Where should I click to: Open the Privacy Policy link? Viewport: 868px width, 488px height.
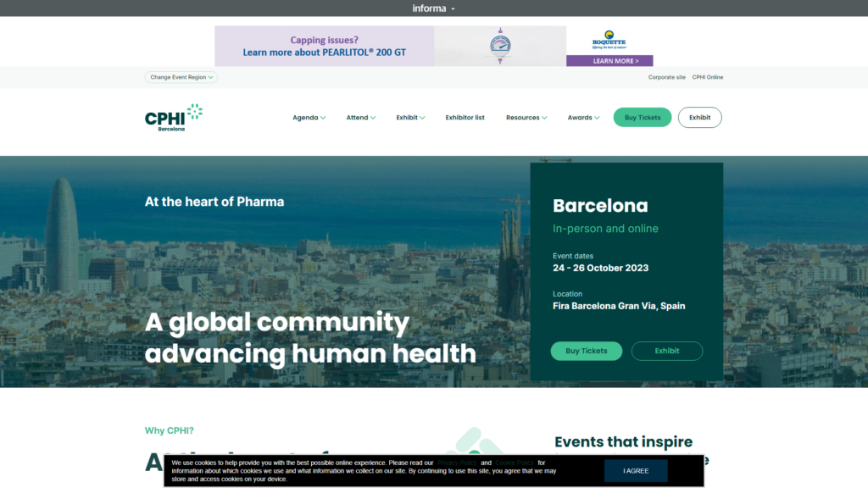[x=457, y=463]
